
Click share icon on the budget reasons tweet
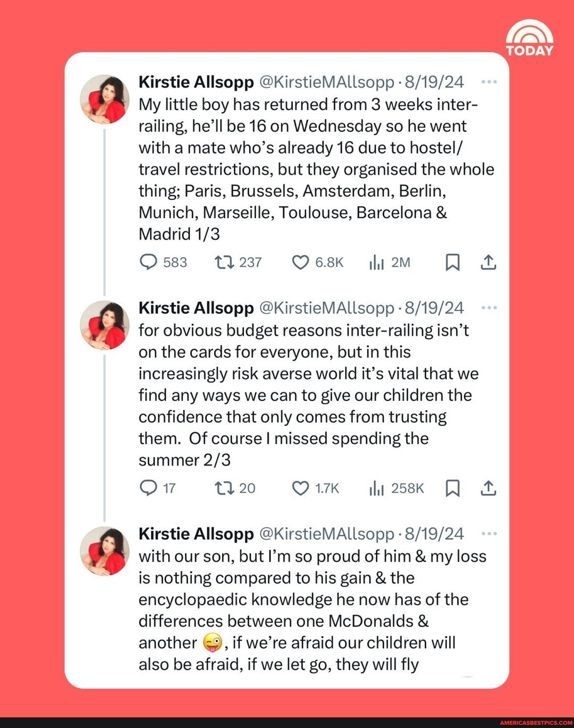(488, 488)
